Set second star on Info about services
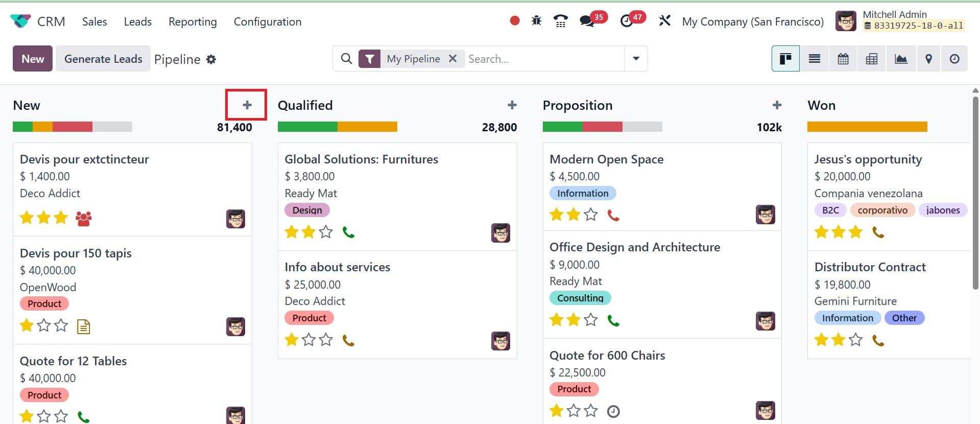 point(309,340)
